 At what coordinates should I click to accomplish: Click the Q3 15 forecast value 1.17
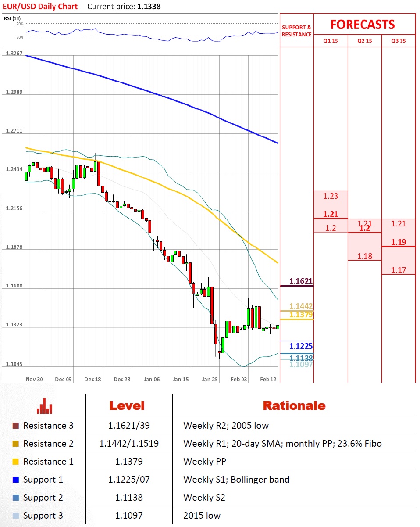point(399,270)
